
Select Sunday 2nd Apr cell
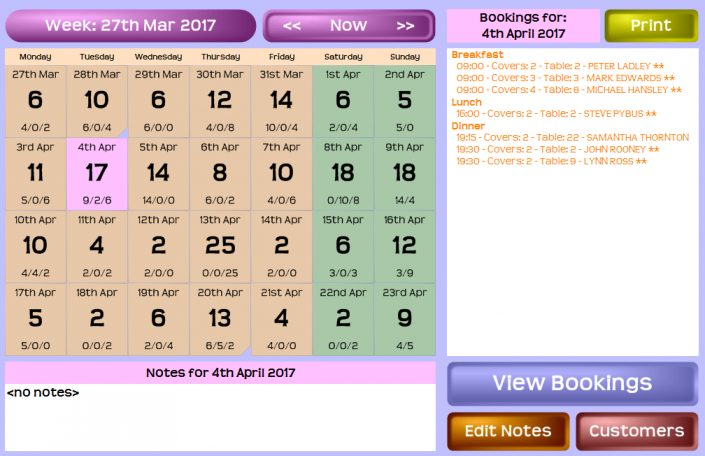pyautogui.click(x=405, y=101)
